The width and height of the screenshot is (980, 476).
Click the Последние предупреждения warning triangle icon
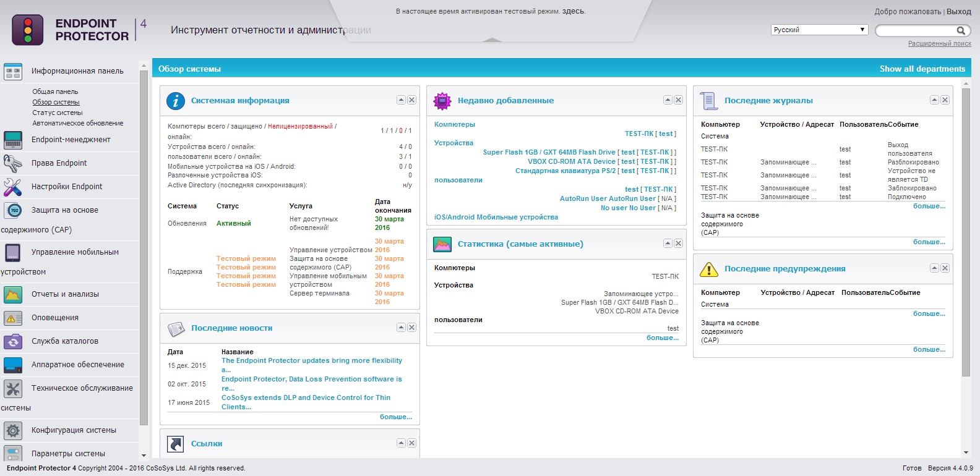pos(709,269)
